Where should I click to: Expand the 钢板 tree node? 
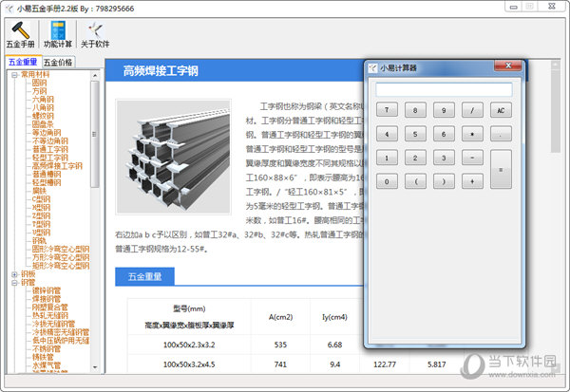pos(14,274)
